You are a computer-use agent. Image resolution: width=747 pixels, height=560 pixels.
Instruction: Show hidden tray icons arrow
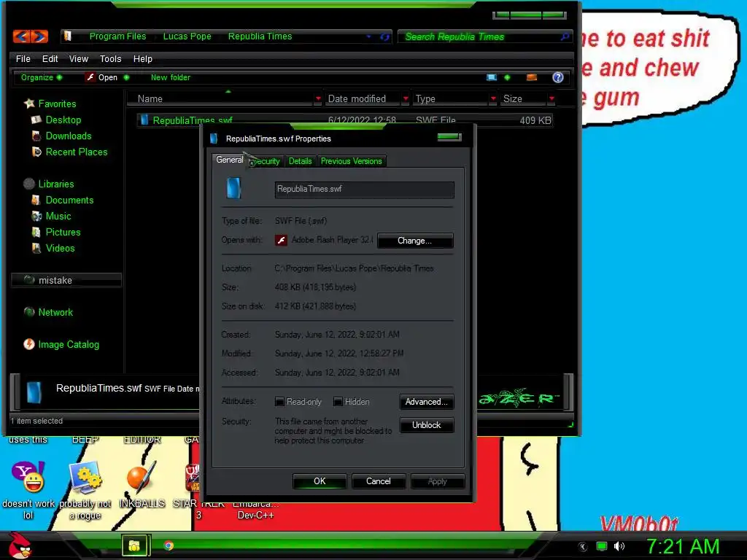click(583, 547)
